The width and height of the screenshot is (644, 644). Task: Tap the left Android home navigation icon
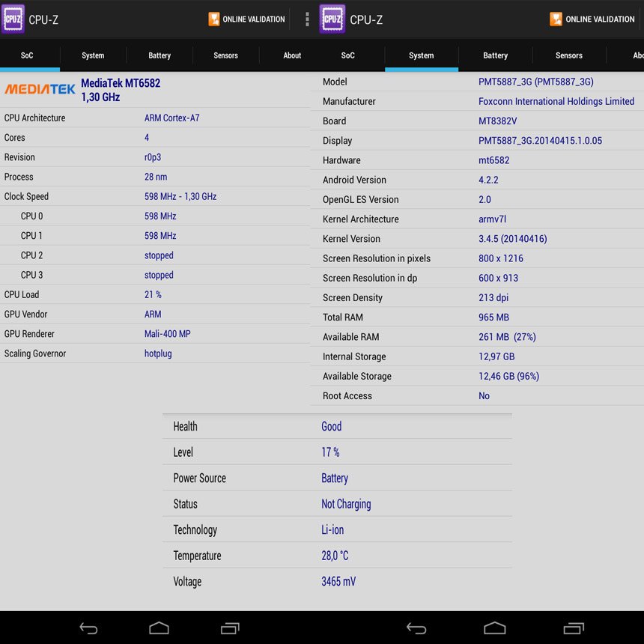click(159, 628)
